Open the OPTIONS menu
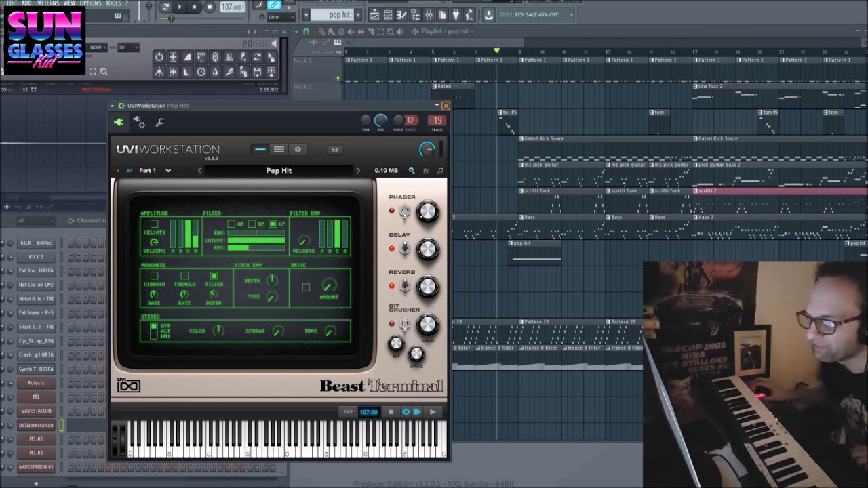The image size is (868, 488). coord(91,3)
